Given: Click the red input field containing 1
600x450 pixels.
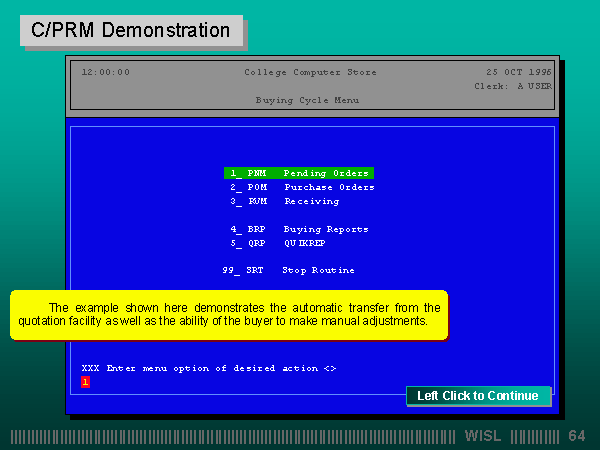Looking at the screenshot, I should (86, 381).
